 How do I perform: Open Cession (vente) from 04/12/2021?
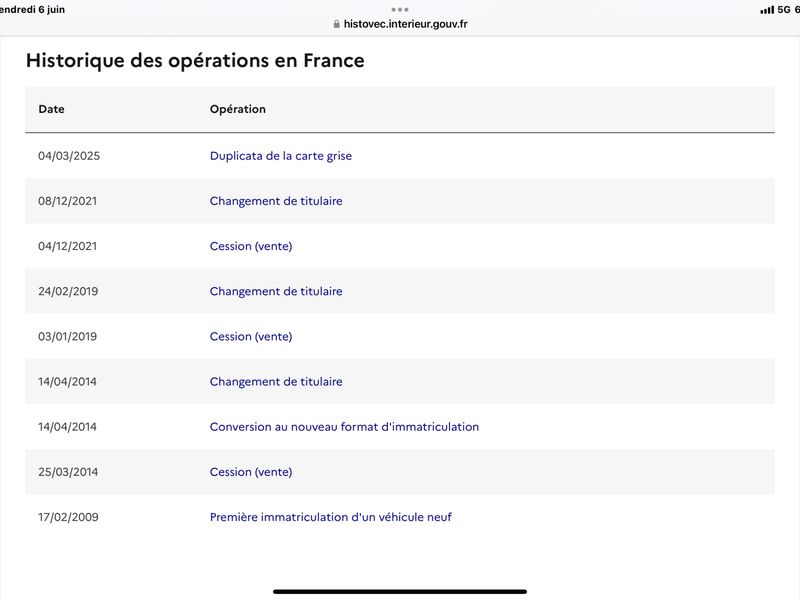click(251, 246)
